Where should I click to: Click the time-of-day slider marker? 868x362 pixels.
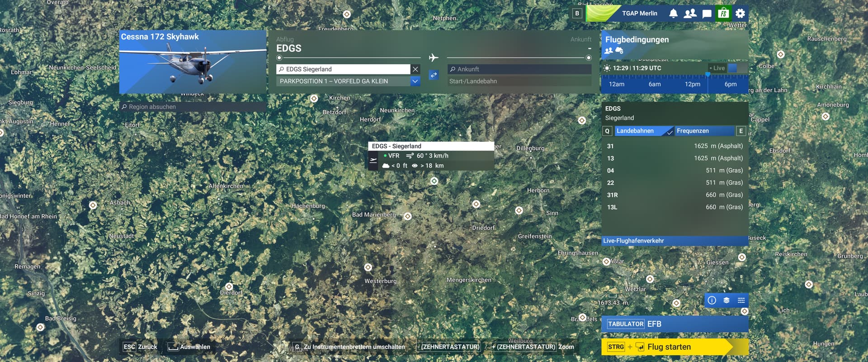pyautogui.click(x=708, y=75)
